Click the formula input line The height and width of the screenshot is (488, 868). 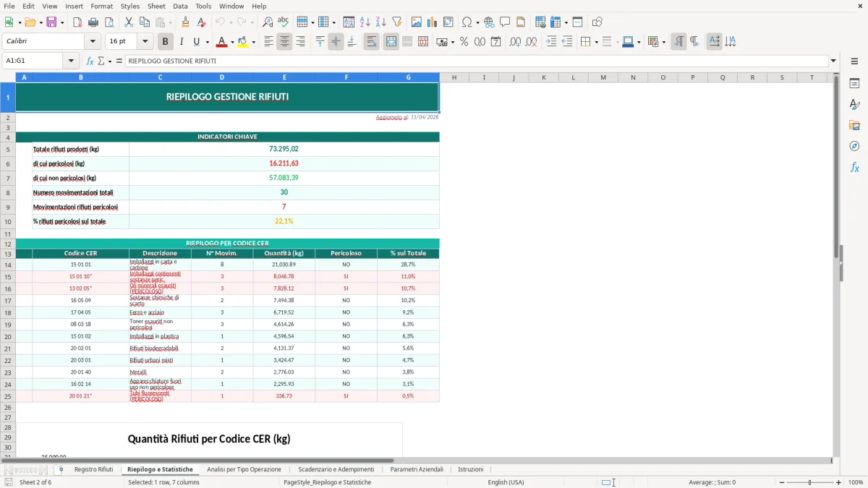(477, 61)
